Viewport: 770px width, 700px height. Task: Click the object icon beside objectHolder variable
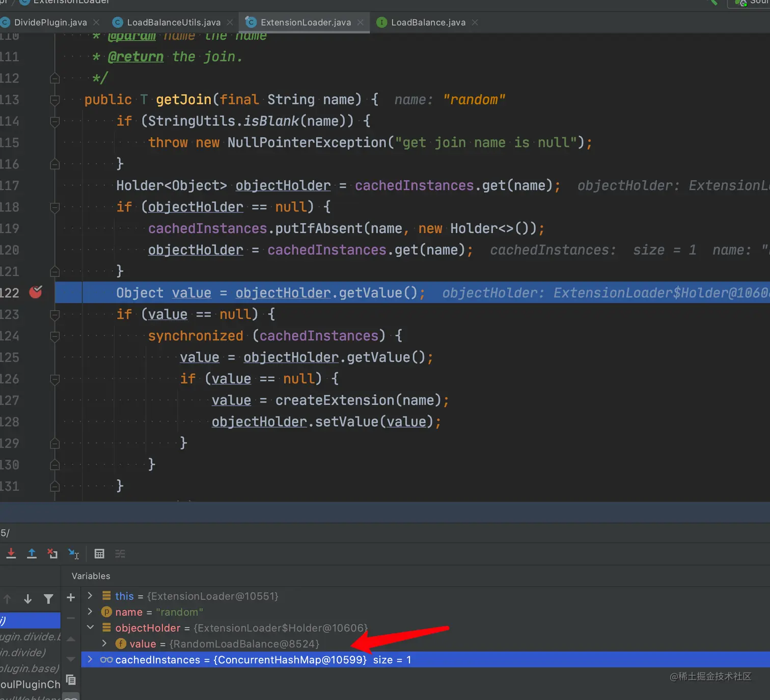pyautogui.click(x=106, y=628)
